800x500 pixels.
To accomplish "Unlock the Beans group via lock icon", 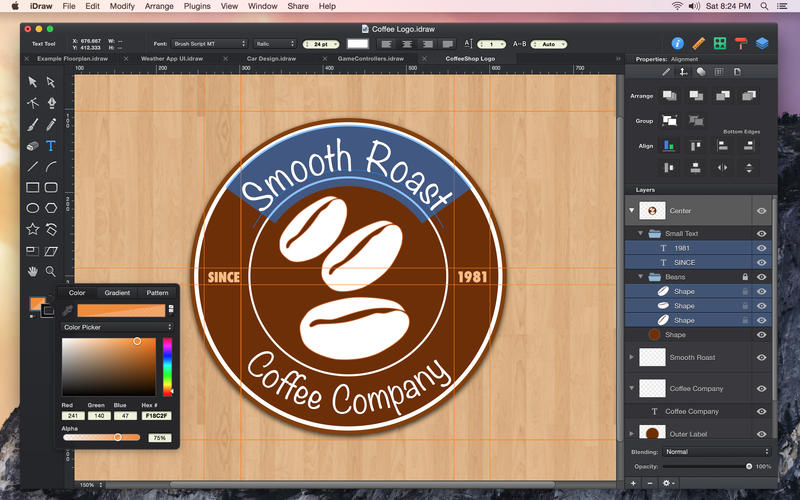I will pyautogui.click(x=744, y=276).
